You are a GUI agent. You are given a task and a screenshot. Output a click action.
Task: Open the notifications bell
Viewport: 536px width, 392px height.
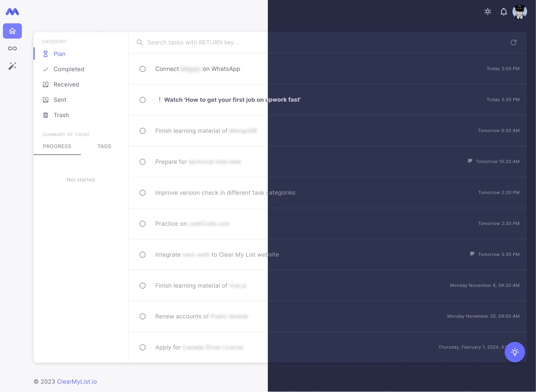[x=504, y=12]
